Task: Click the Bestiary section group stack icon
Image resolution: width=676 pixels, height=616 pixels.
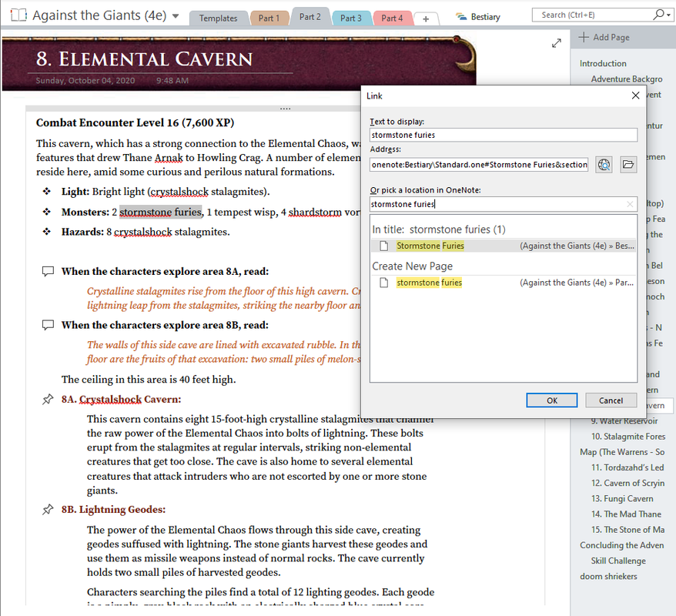Action: (x=461, y=17)
